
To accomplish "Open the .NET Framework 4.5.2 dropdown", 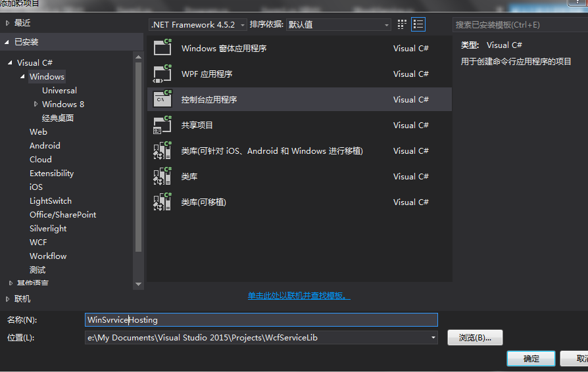I will (197, 25).
